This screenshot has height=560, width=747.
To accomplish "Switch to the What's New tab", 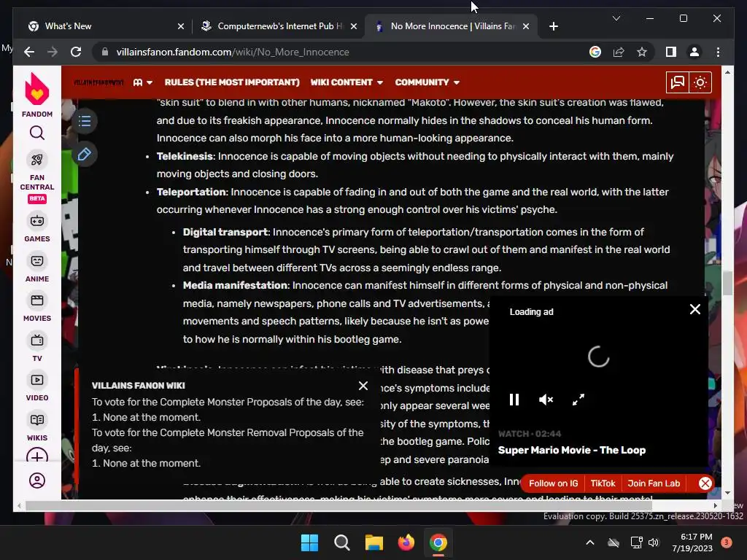I will click(x=100, y=26).
